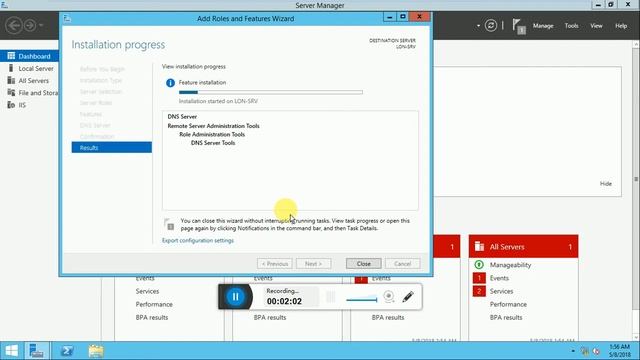Image resolution: width=640 pixels, height=360 pixels.
Task: Open the Tools menu
Action: [x=571, y=26]
